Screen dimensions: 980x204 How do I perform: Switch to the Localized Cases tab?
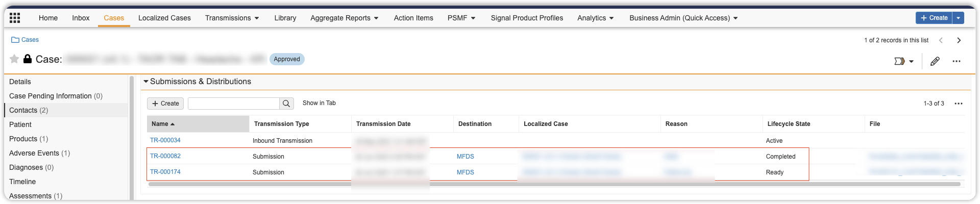point(164,18)
